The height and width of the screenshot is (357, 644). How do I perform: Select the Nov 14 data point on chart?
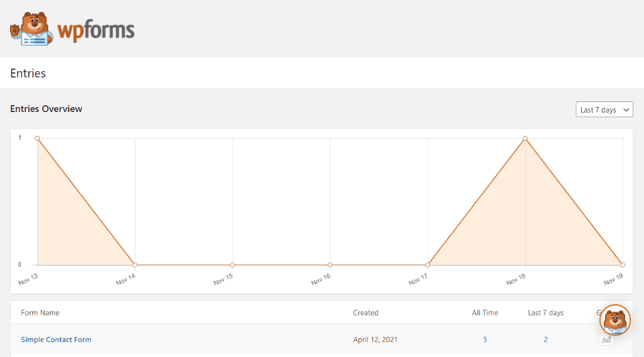pos(135,264)
